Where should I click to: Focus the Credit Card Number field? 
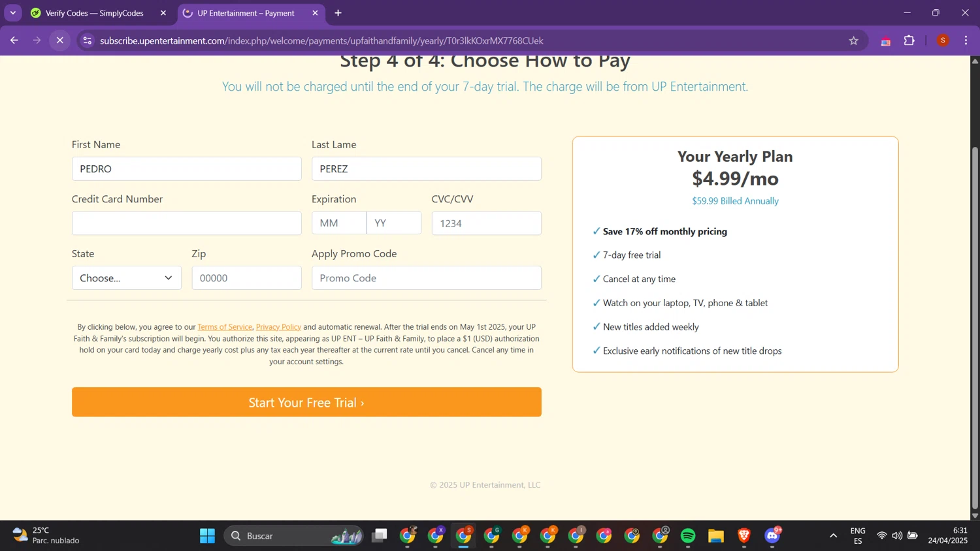pos(186,223)
